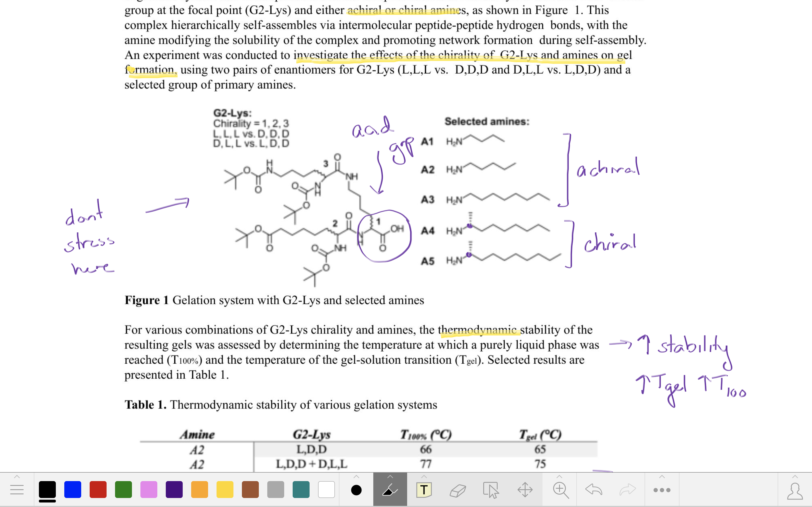Expand pen size options via black dot
This screenshot has height=507, width=812.
[x=356, y=490]
